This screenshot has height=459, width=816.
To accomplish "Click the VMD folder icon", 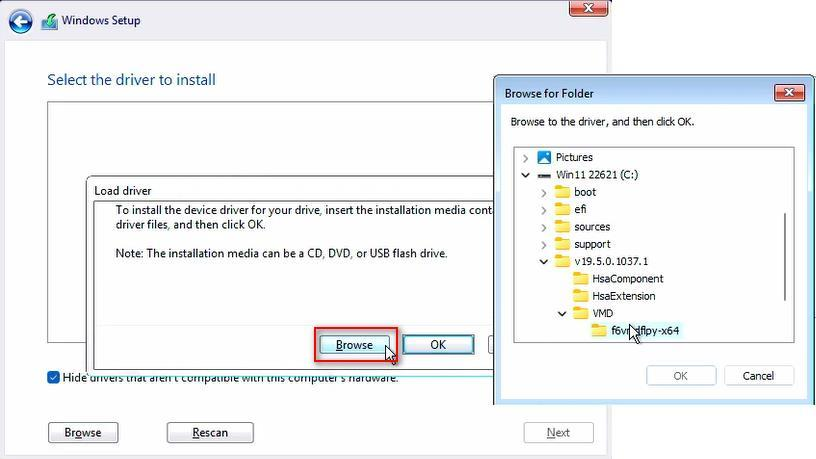I will (x=580, y=313).
